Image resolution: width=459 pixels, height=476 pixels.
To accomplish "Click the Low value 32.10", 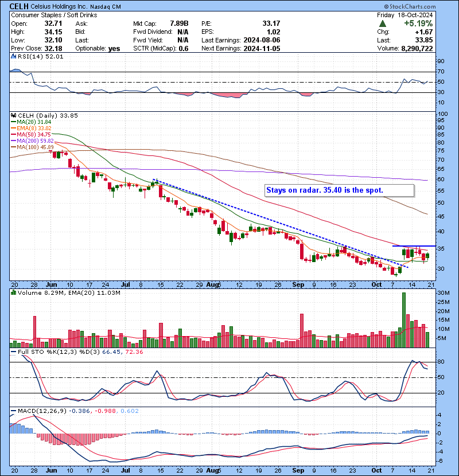I will coord(53,40).
